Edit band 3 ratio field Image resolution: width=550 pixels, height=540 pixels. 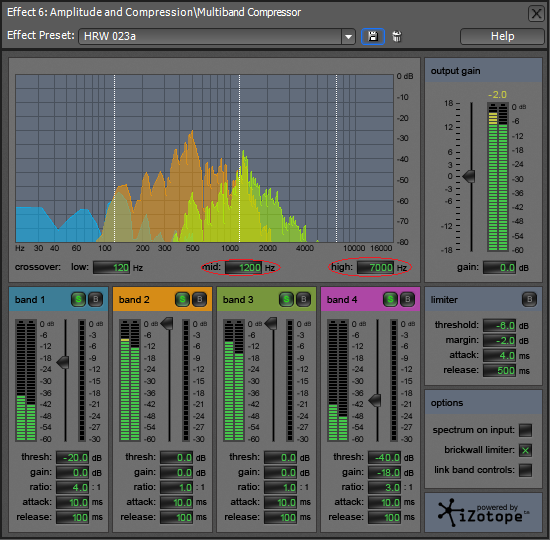pyautogui.click(x=280, y=487)
